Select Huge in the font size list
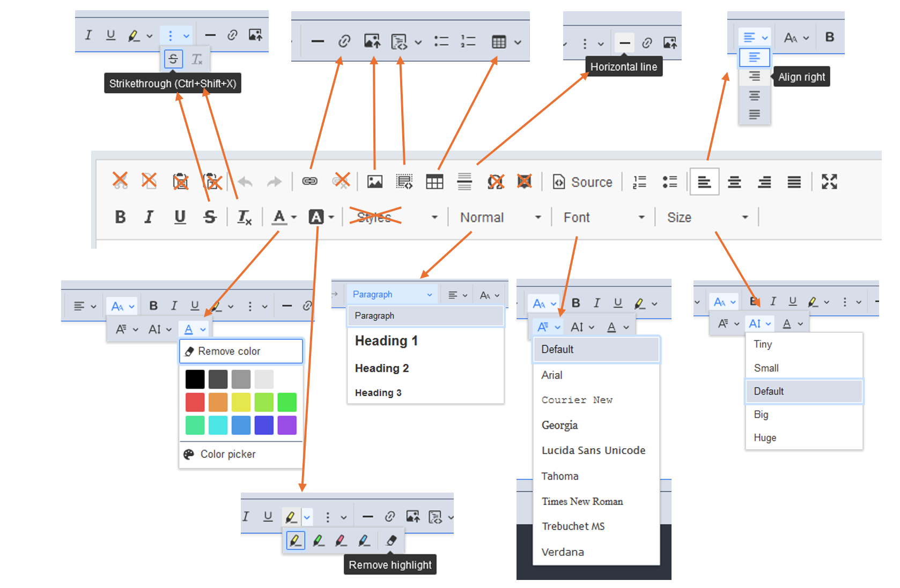 (765, 438)
